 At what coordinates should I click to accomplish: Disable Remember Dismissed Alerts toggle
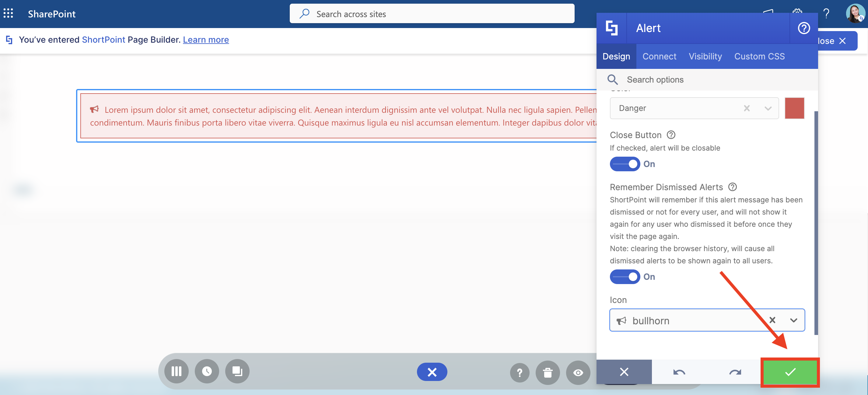coord(625,277)
